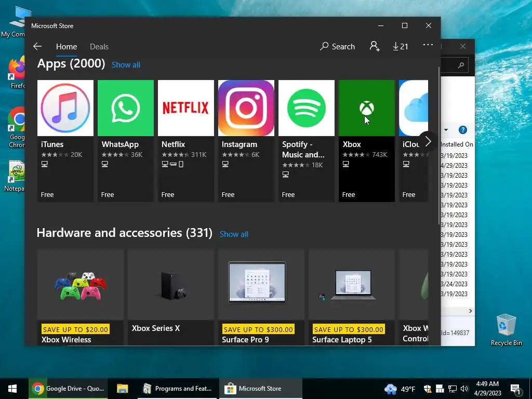This screenshot has width=532, height=399.
Task: Open Downloads and updates (21)
Action: (x=401, y=46)
